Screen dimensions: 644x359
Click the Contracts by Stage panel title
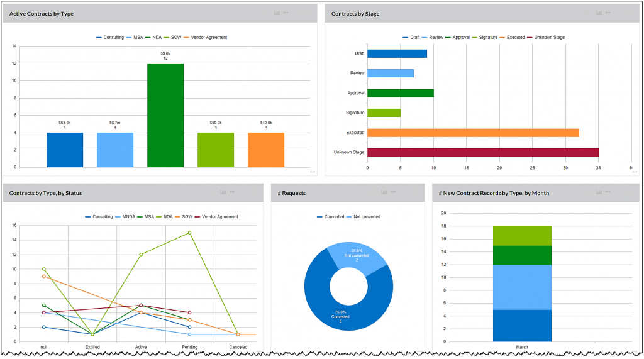[x=355, y=14]
